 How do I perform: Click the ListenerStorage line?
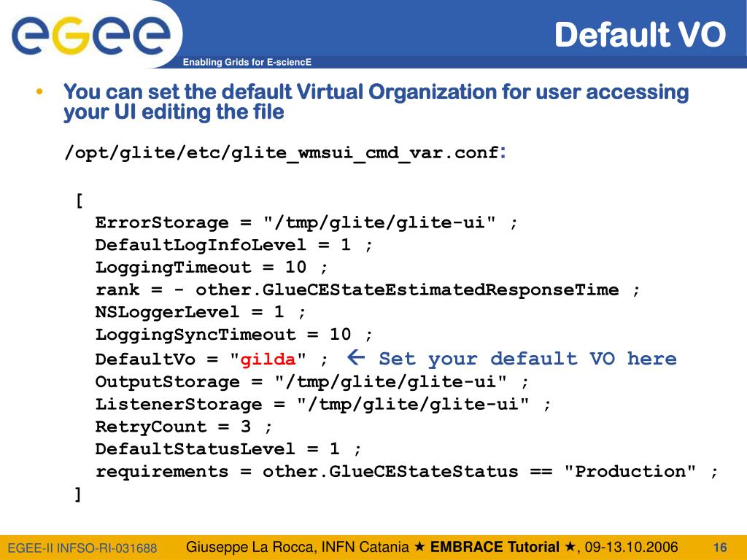pos(323,404)
